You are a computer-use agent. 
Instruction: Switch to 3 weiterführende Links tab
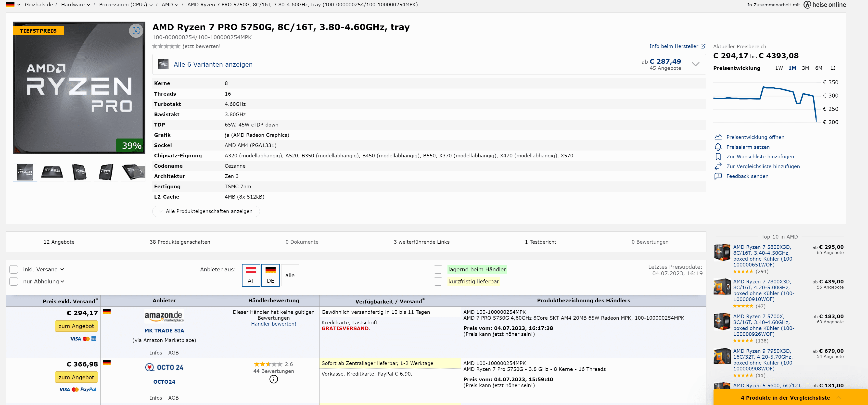click(421, 242)
